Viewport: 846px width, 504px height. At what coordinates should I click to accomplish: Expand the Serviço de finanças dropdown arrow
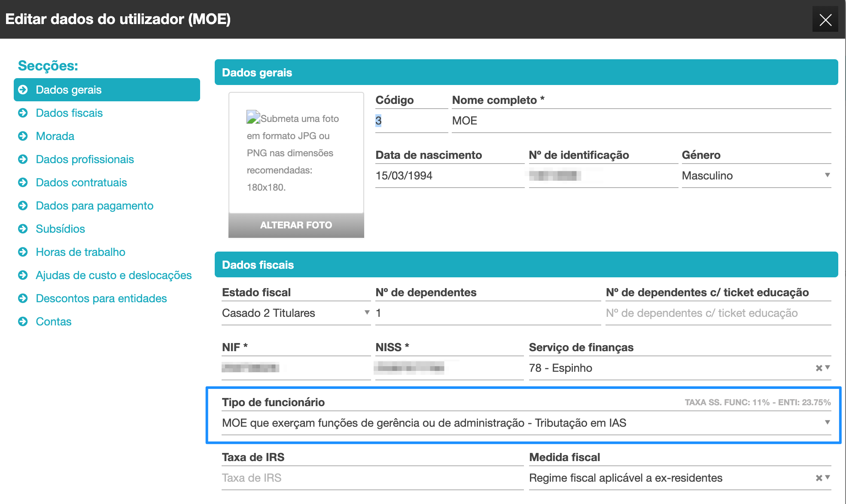pyautogui.click(x=828, y=368)
